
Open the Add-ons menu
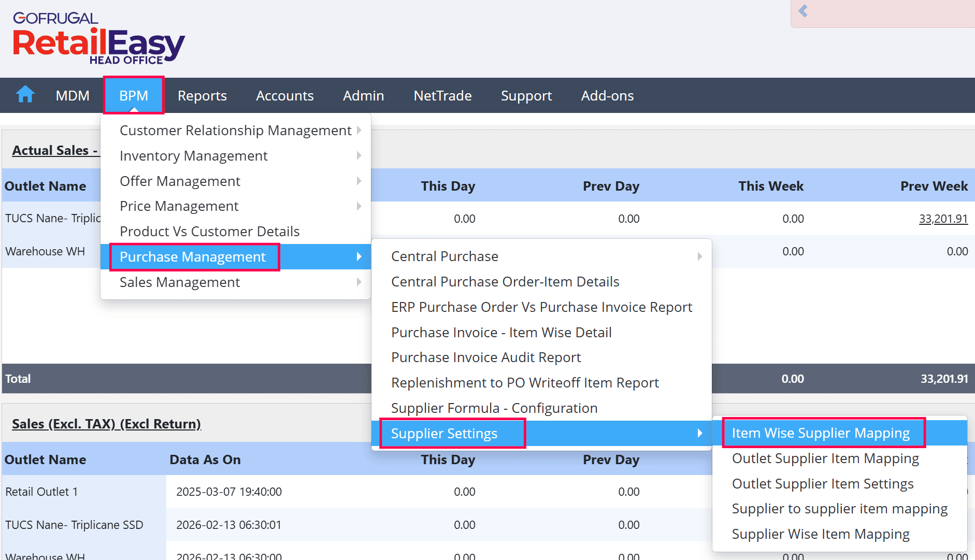click(x=607, y=95)
